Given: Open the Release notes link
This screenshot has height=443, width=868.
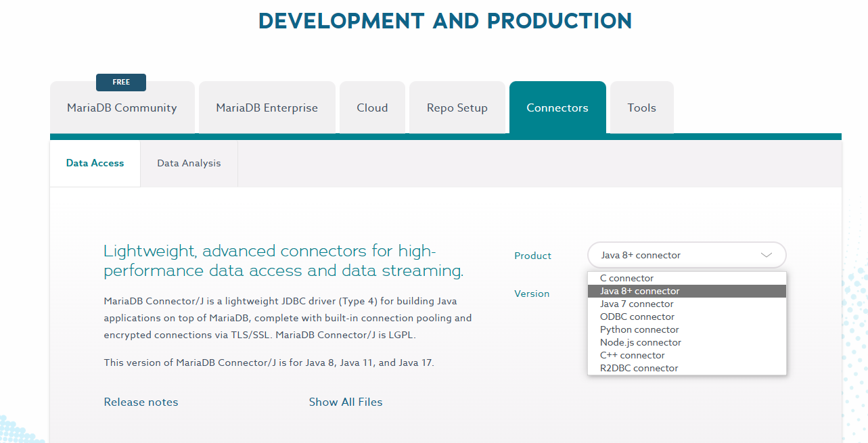Looking at the screenshot, I should pos(141,402).
